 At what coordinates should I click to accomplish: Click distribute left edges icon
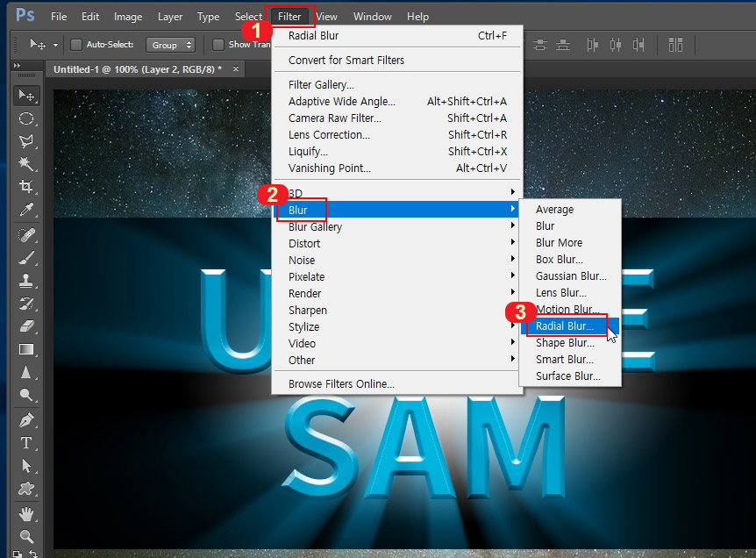tap(592, 45)
